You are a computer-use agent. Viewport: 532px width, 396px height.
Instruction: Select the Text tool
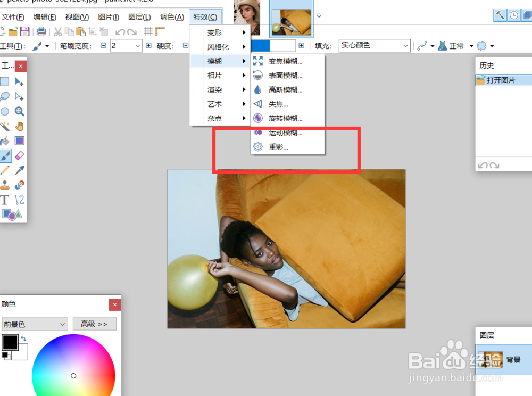click(5, 200)
